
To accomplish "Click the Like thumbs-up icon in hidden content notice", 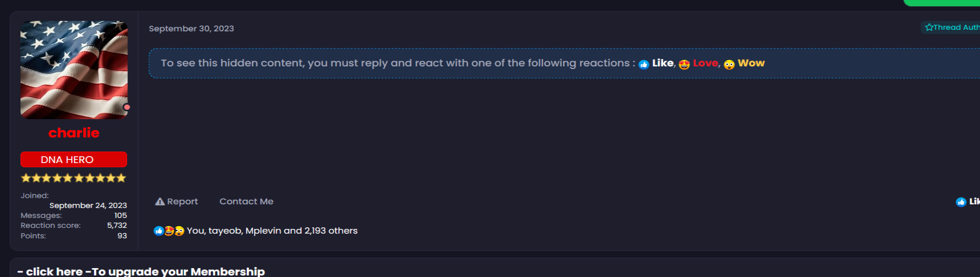I will click(644, 64).
